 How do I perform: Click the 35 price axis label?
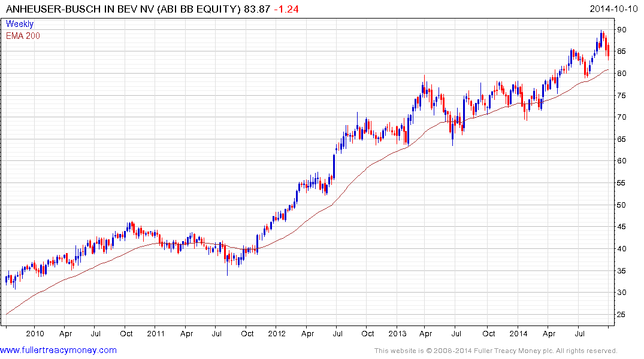tap(621, 270)
